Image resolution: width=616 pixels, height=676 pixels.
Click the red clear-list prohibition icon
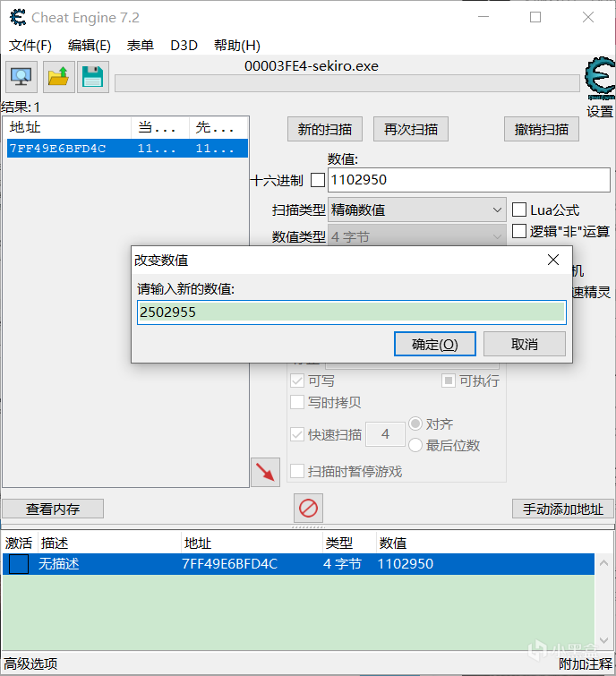tap(308, 509)
